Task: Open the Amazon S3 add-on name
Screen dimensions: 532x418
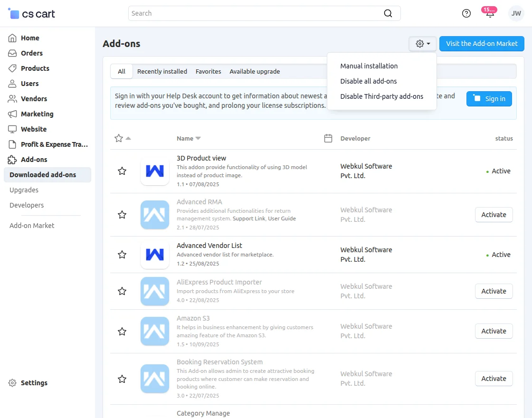Action: 193,318
